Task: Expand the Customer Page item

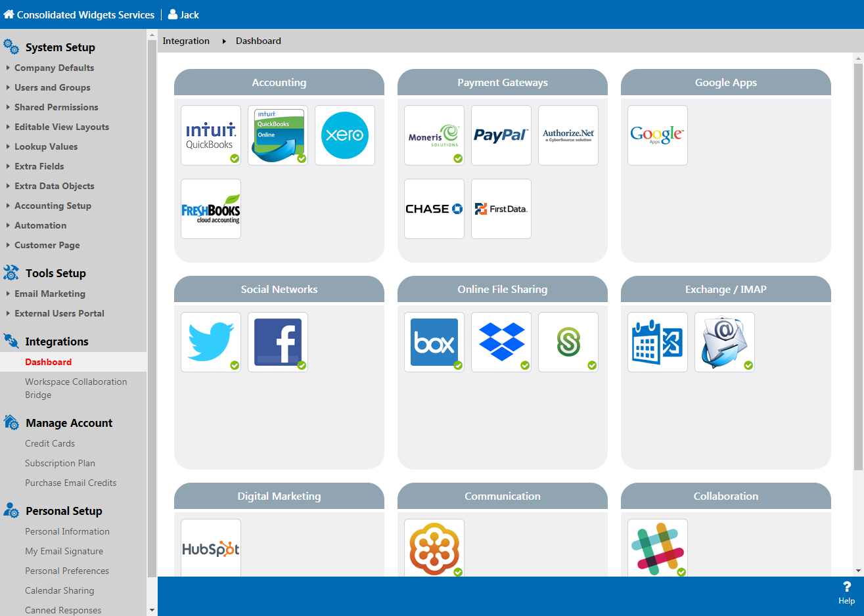Action: (x=47, y=245)
